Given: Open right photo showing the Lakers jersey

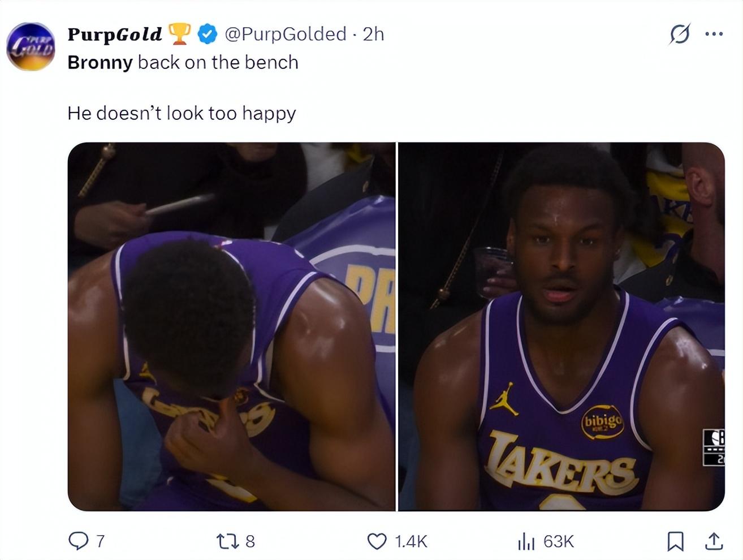Looking at the screenshot, I should point(561,326).
